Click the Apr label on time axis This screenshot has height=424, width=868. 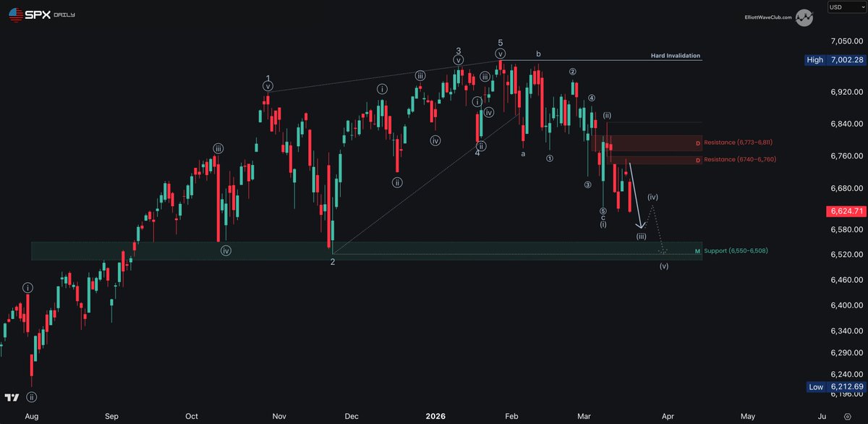668,417
